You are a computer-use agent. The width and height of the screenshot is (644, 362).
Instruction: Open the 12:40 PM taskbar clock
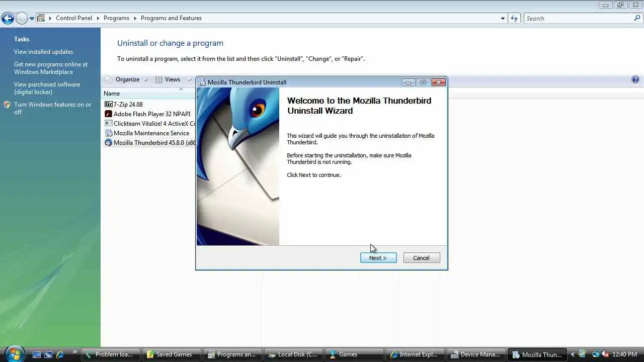[x=625, y=354]
